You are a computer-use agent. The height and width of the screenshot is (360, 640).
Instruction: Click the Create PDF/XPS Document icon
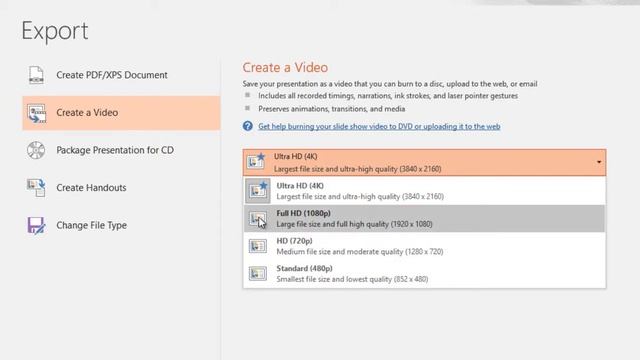click(x=36, y=75)
